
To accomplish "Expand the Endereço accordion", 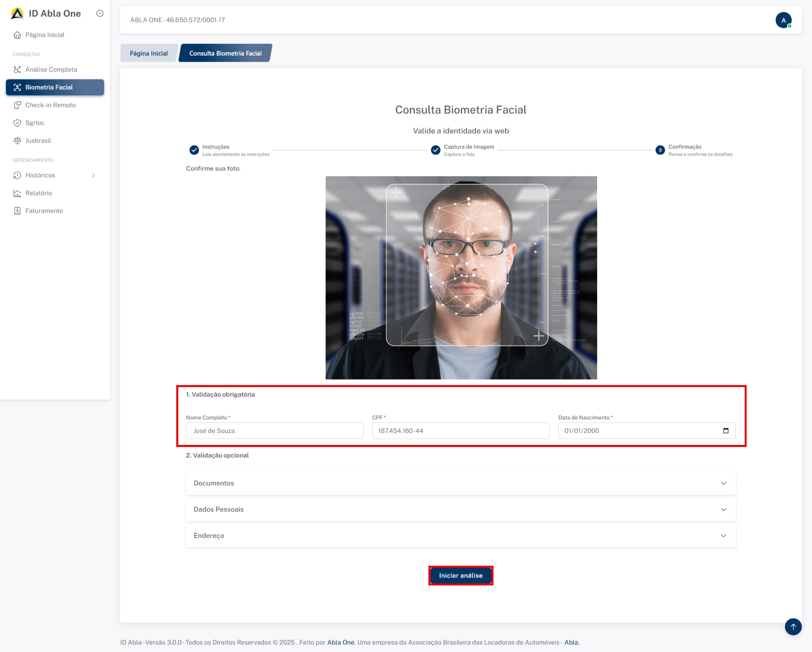I will (x=461, y=536).
